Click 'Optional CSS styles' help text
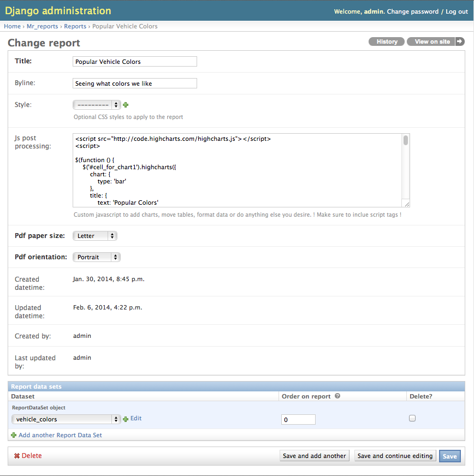 point(128,117)
